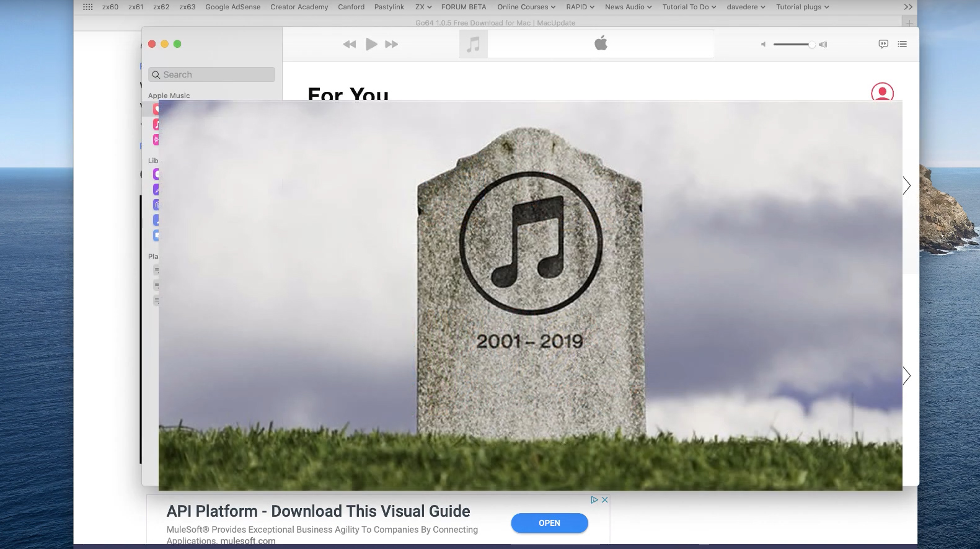Viewport: 980px width, 549px height.
Task: Click the max volume speaker icon
Action: point(823,44)
